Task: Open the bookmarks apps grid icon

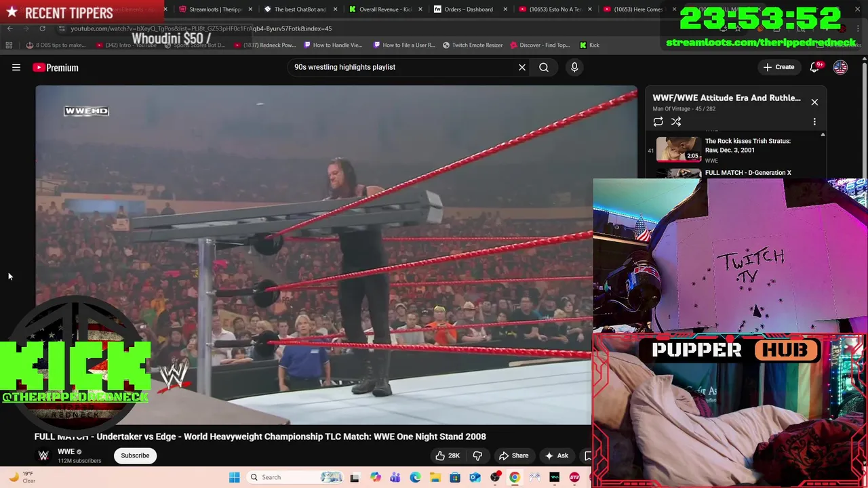Action: point(9,45)
